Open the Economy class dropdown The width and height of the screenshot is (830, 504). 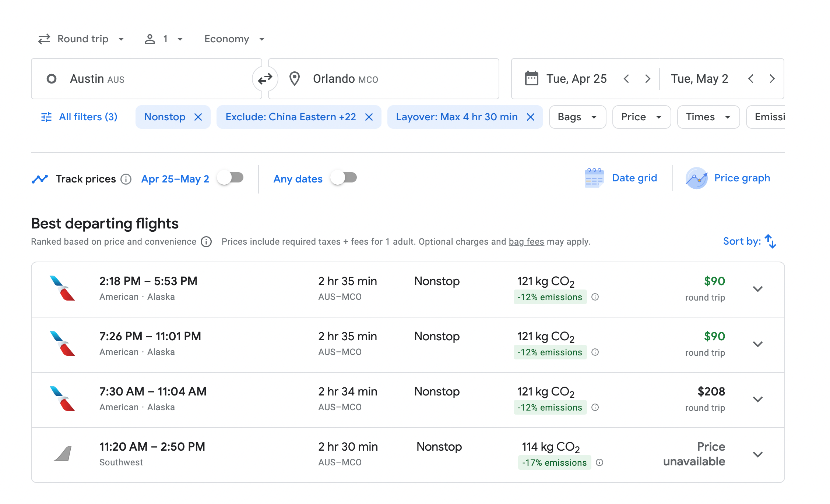(x=234, y=39)
